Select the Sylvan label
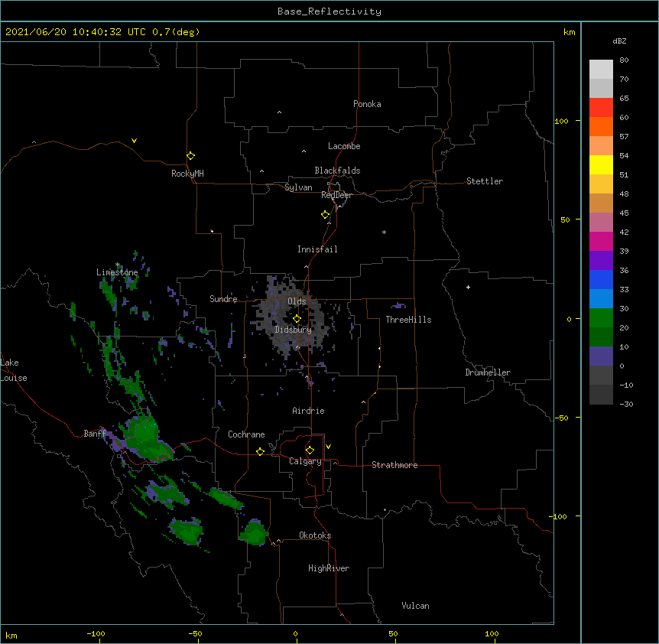The width and height of the screenshot is (659, 644). click(298, 187)
